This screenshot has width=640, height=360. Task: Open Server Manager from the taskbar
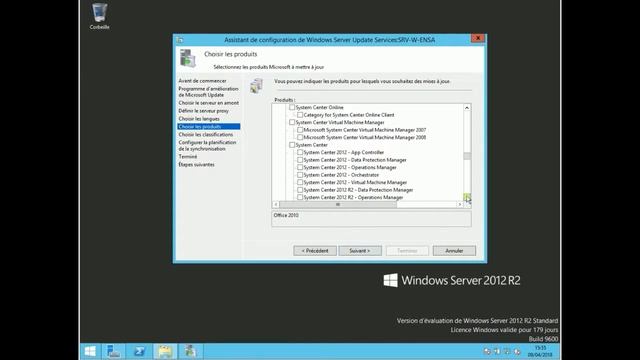tap(113, 351)
